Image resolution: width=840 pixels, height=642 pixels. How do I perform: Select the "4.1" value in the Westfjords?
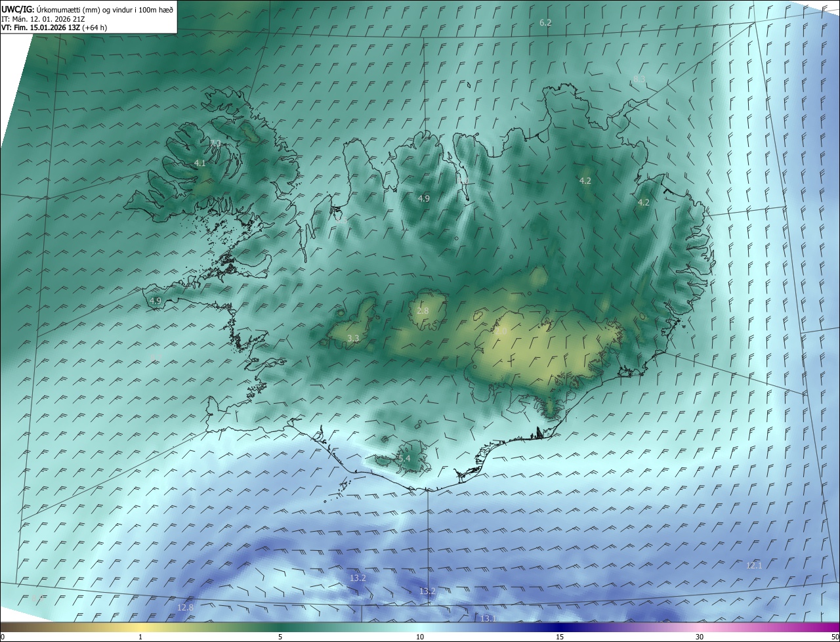200,163
